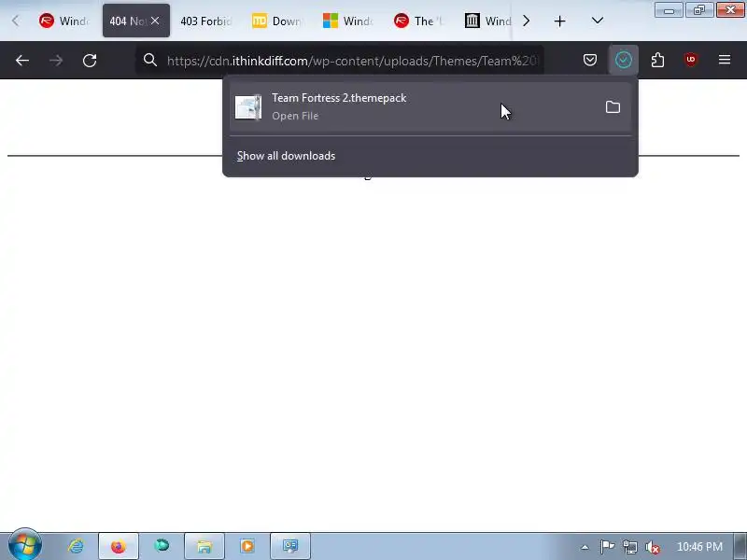Restore down the Firefox window
Image resolution: width=747 pixels, height=560 pixels.
tap(698, 10)
